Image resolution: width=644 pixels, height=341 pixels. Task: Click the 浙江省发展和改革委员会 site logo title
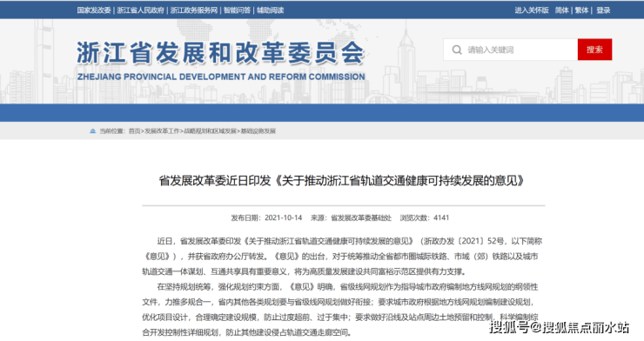point(221,53)
